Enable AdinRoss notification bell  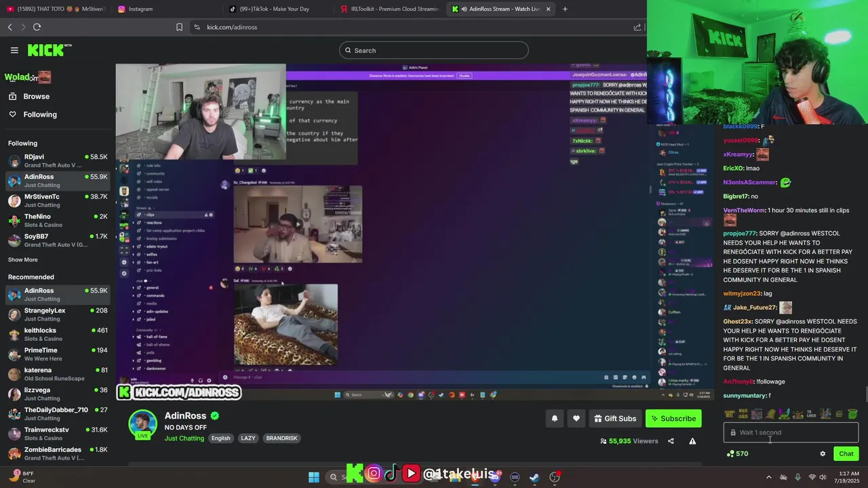[x=554, y=418]
